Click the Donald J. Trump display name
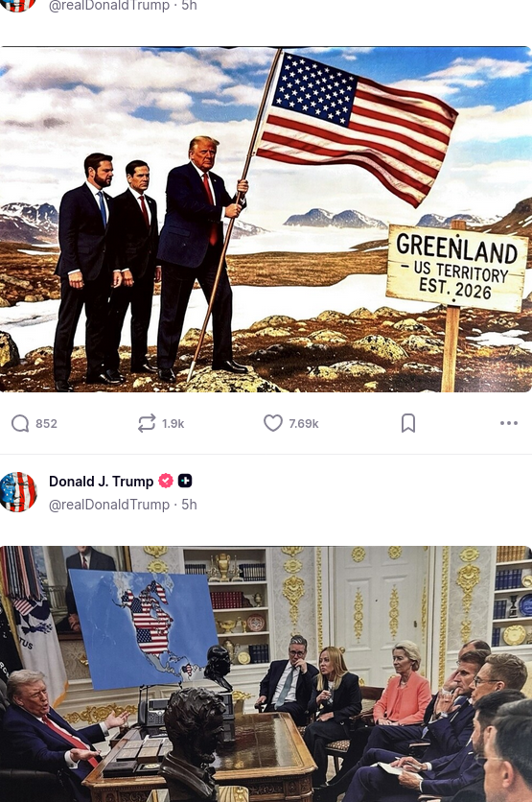This screenshot has width=532, height=802. tap(102, 482)
